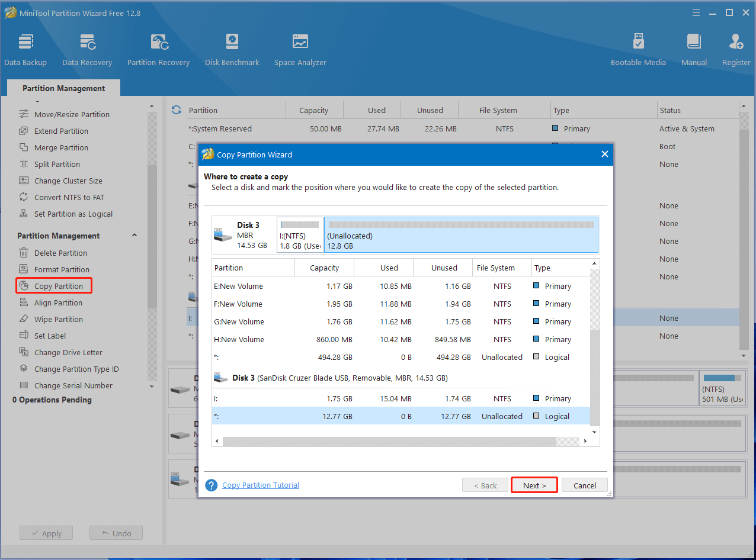This screenshot has width=756, height=560.
Task: Choose Extend Partition in the sidebar
Action: click(x=61, y=131)
